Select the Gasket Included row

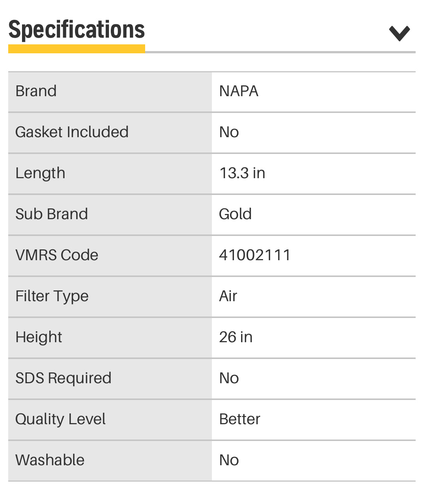pos(72,132)
